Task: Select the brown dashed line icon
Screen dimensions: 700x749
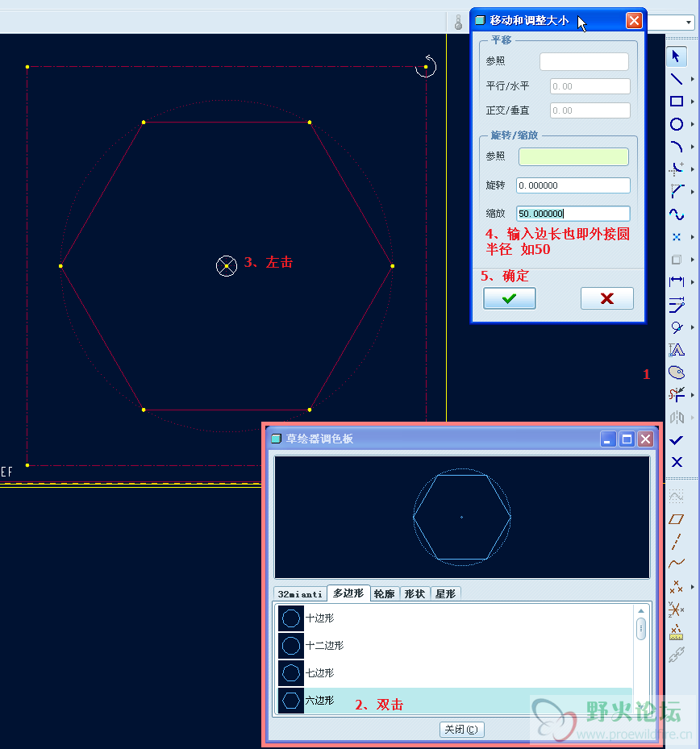Action: (x=676, y=542)
